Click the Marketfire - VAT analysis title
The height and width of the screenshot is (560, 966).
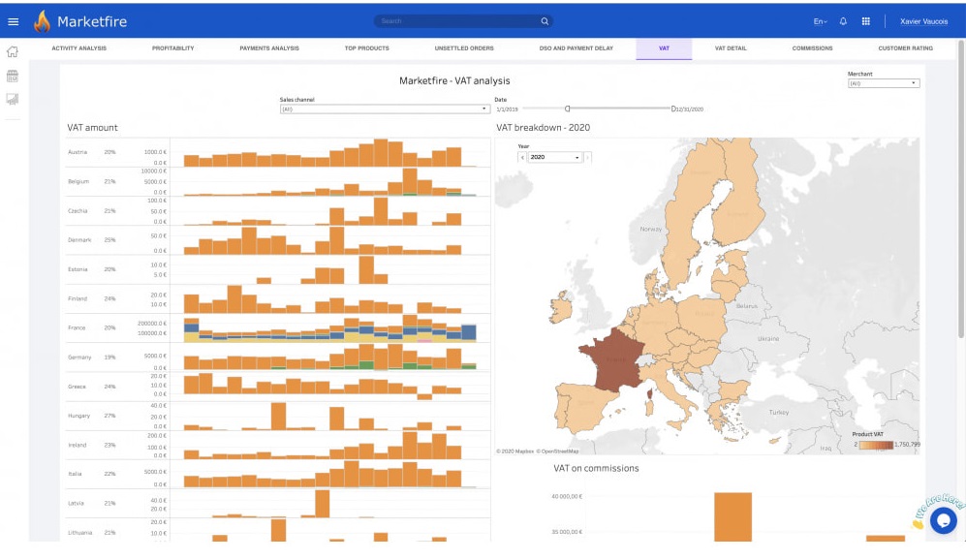[454, 80]
